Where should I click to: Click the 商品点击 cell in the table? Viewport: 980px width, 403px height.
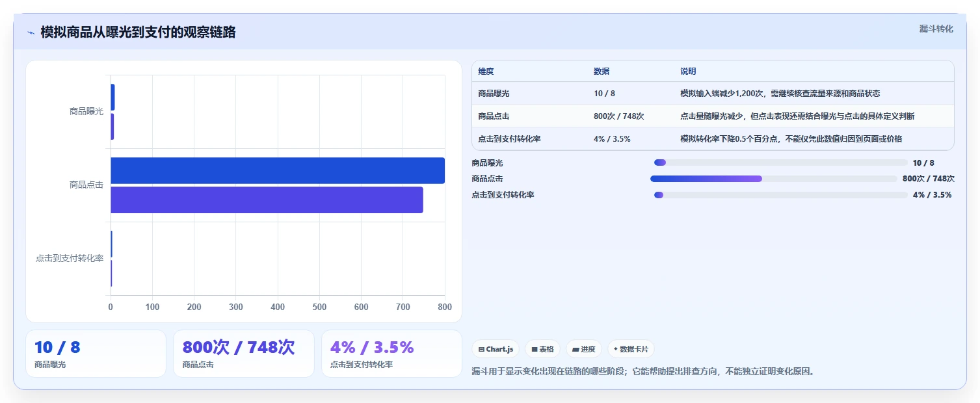(494, 116)
